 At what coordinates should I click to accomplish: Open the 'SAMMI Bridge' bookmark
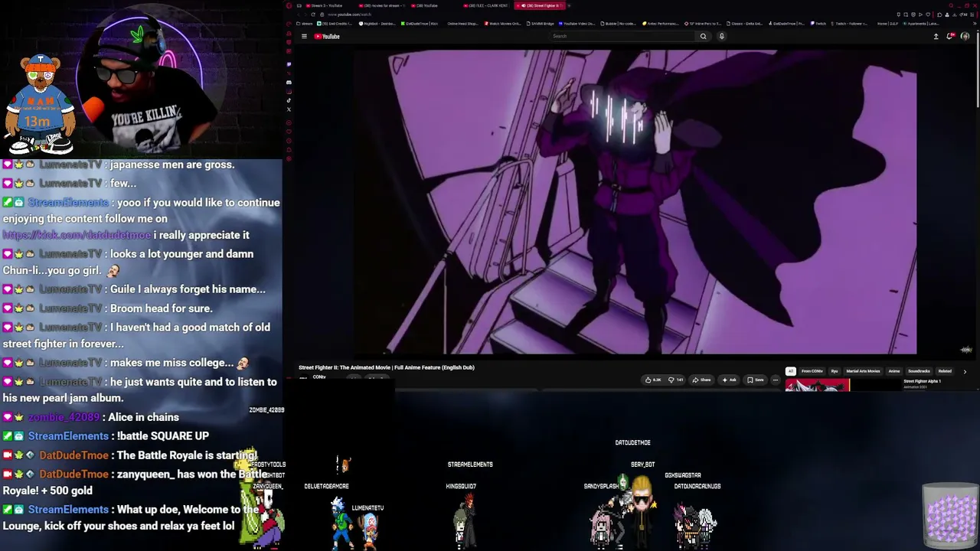[x=540, y=24]
